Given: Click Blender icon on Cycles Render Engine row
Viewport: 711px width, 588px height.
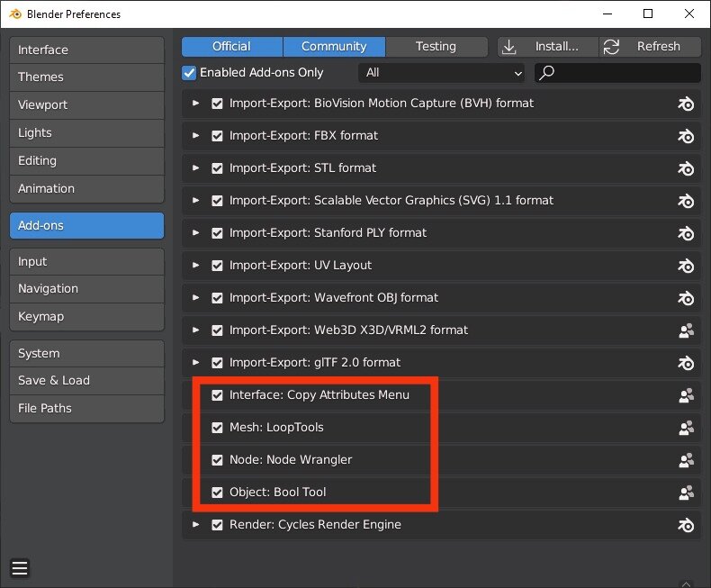Looking at the screenshot, I should coord(686,525).
